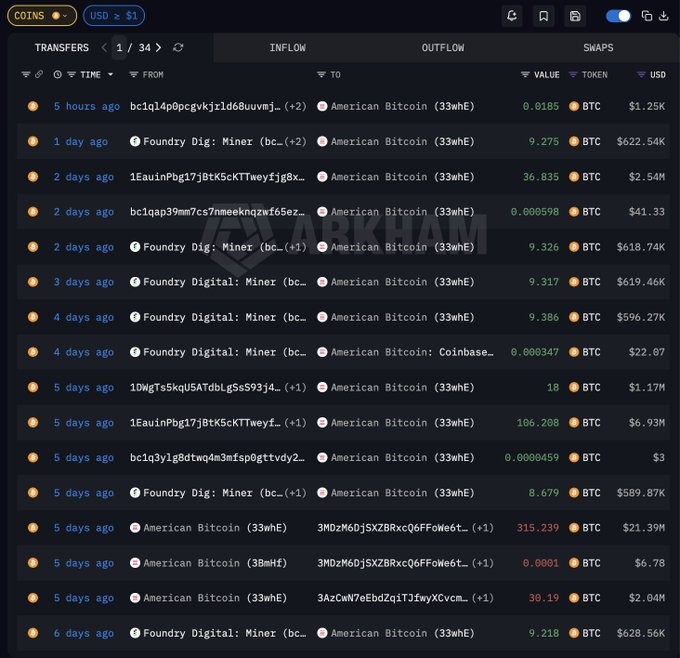Click the clock icon in the Time header
The image size is (680, 658).
58,75
